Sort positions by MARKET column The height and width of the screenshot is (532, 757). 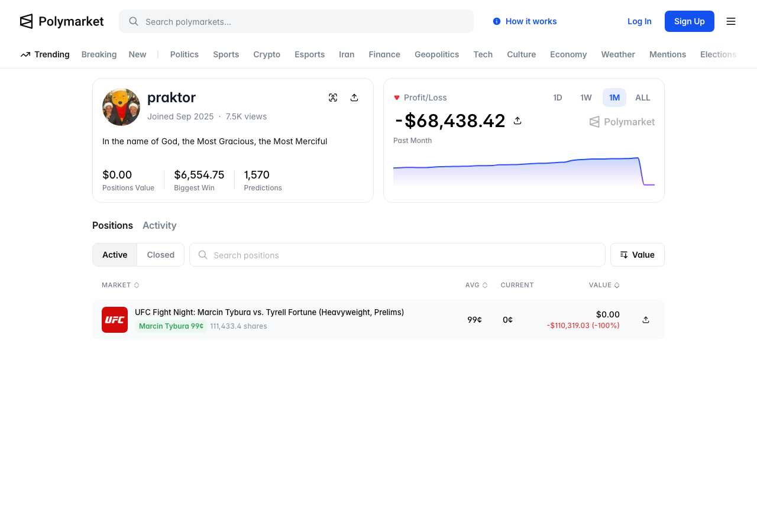120,285
